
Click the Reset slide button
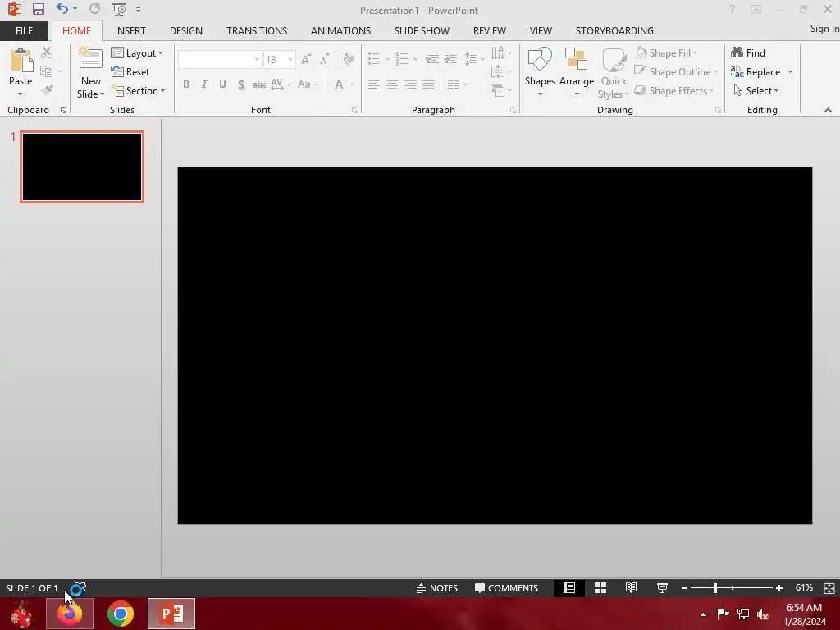130,72
